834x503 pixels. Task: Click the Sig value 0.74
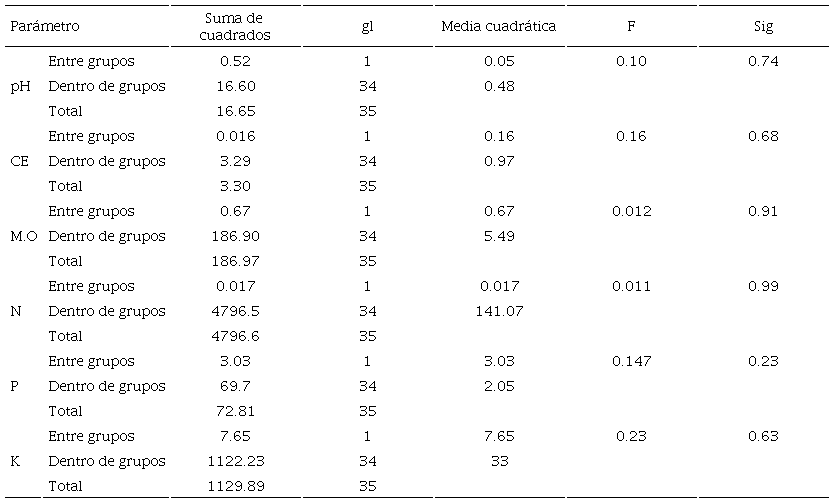click(x=763, y=61)
